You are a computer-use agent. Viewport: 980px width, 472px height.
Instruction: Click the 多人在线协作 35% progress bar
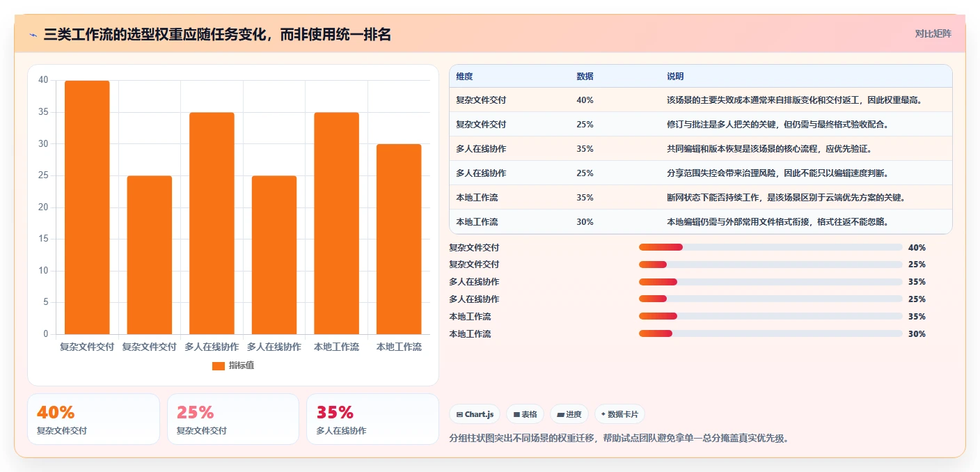tap(770, 282)
